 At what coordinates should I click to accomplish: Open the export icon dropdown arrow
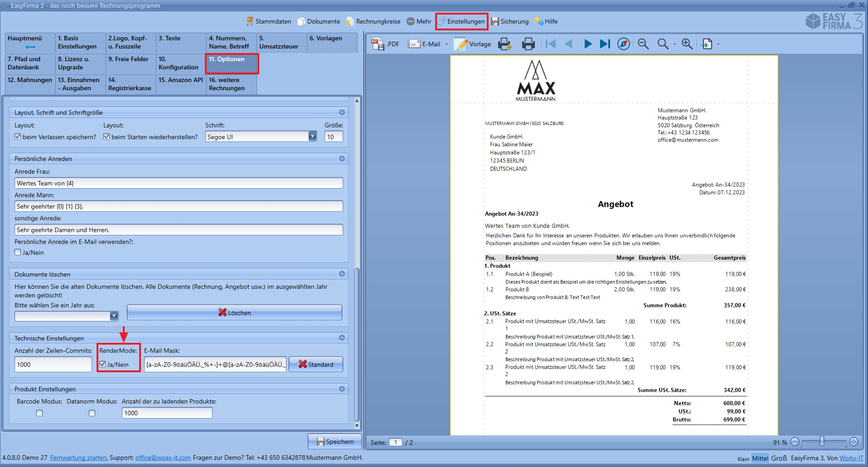click(718, 44)
